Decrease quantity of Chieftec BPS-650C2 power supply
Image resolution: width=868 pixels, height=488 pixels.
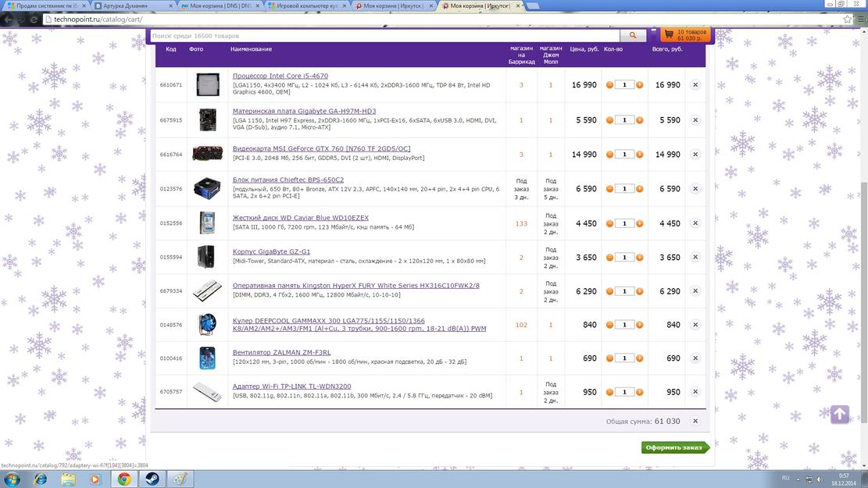click(x=609, y=189)
